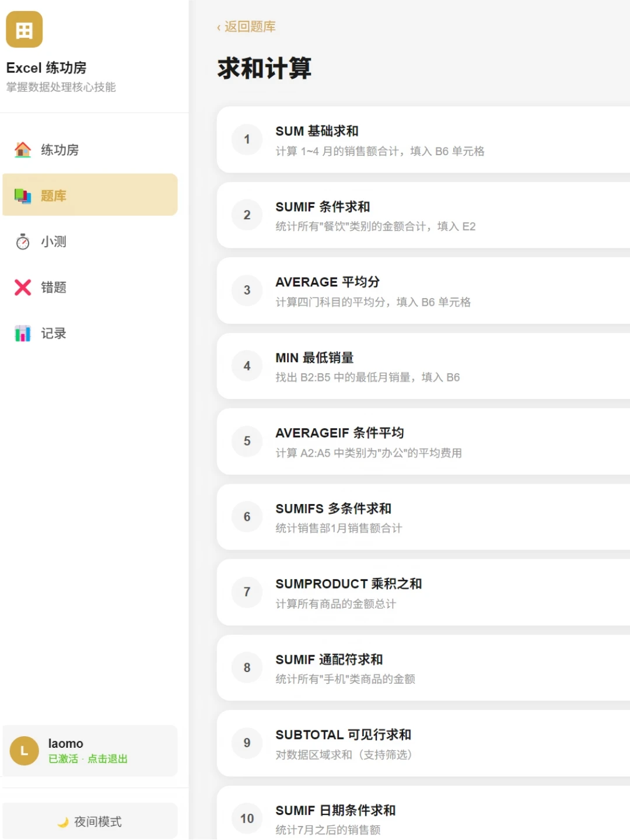Choose SUMIFS 多条件求和 exercise
The image size is (630, 840).
(423, 517)
